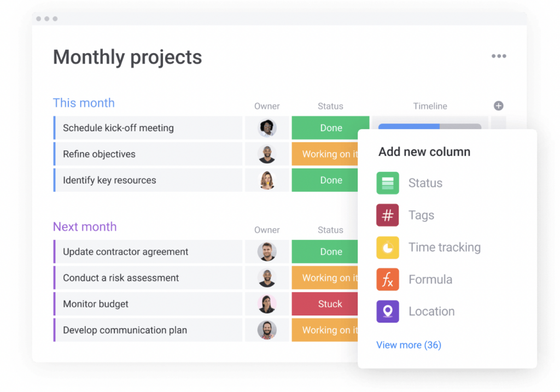
Task: Select Formula from the column menu
Action: point(430,279)
